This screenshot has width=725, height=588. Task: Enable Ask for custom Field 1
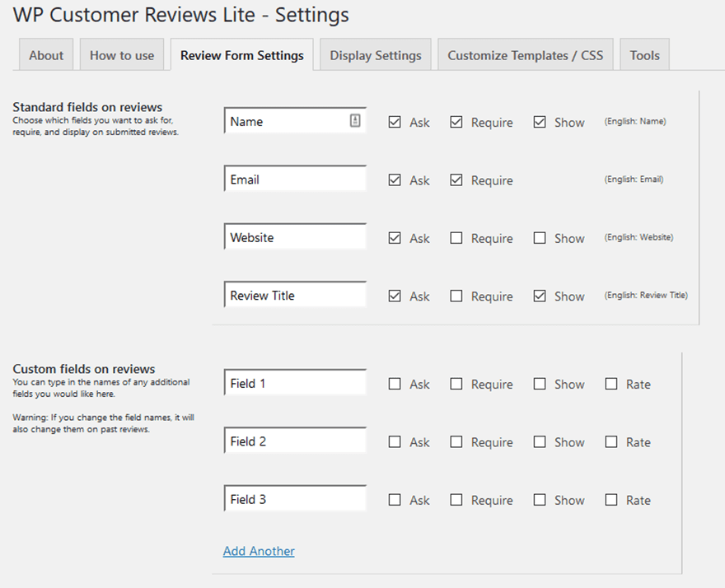(395, 384)
